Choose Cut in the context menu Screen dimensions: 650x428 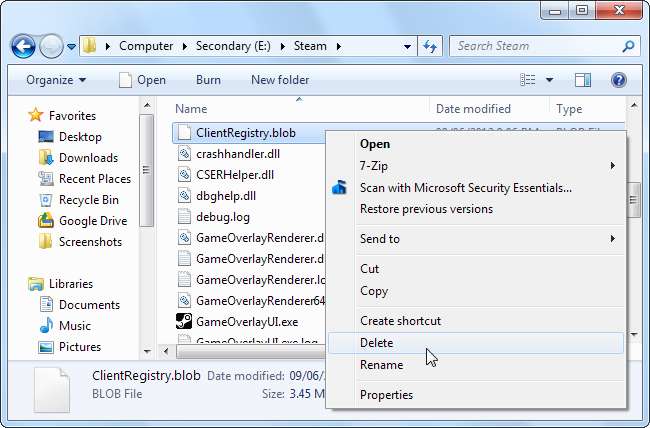(x=476, y=269)
